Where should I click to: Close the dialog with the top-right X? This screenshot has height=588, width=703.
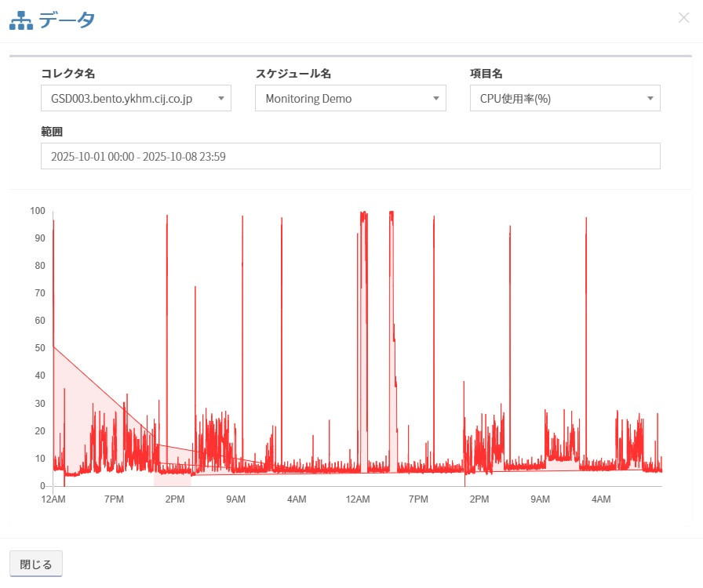pyautogui.click(x=683, y=18)
